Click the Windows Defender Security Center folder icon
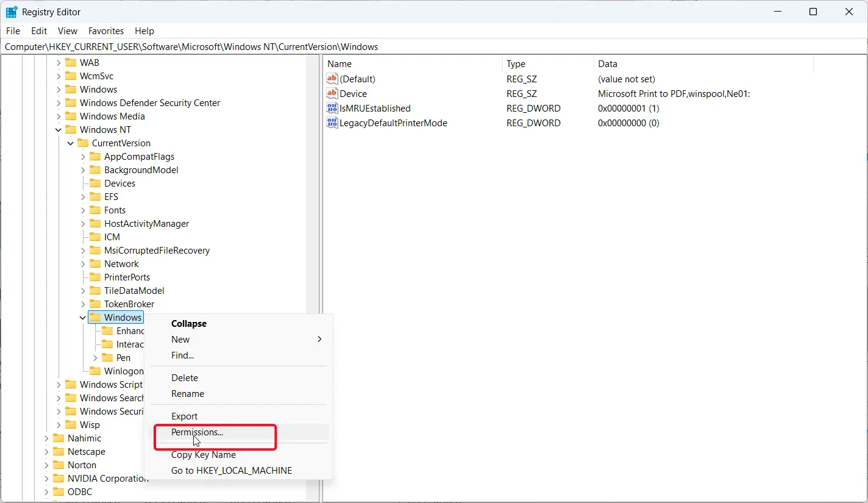This screenshot has height=503, width=868. [x=71, y=102]
